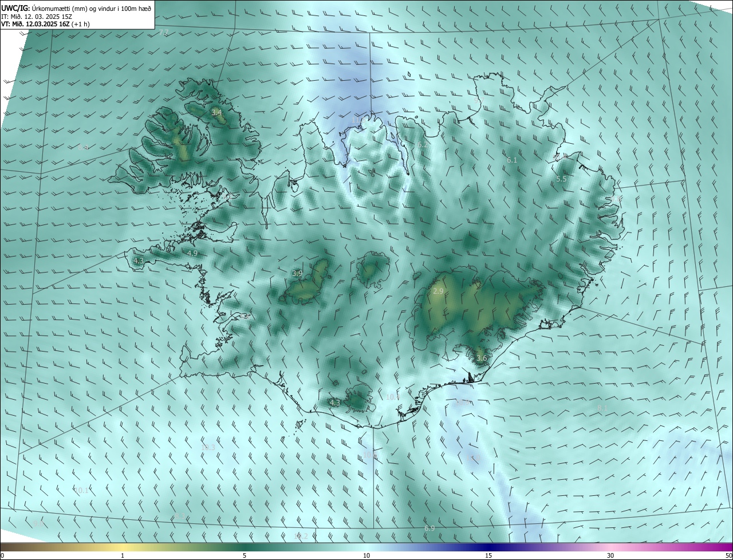Image resolution: width=733 pixels, height=560 pixels.
Task: Click the map title 'Úrkomumætti (mm) og vindur í 100m hæð'
Action: [91, 8]
